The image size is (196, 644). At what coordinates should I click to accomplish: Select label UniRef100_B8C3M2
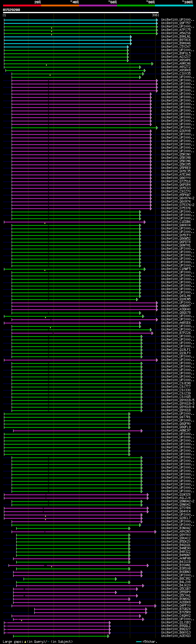176,578
